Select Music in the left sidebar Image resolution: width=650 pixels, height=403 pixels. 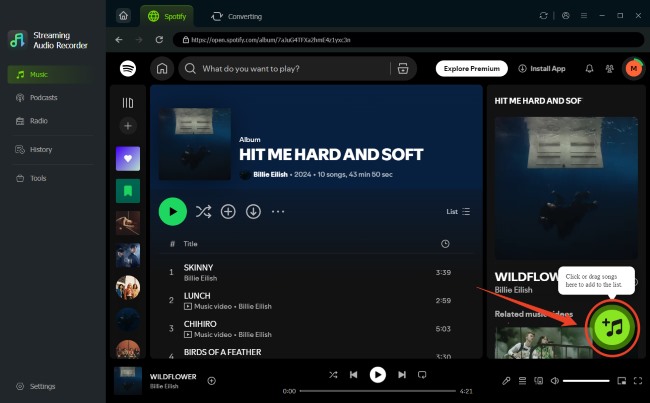pos(52,75)
